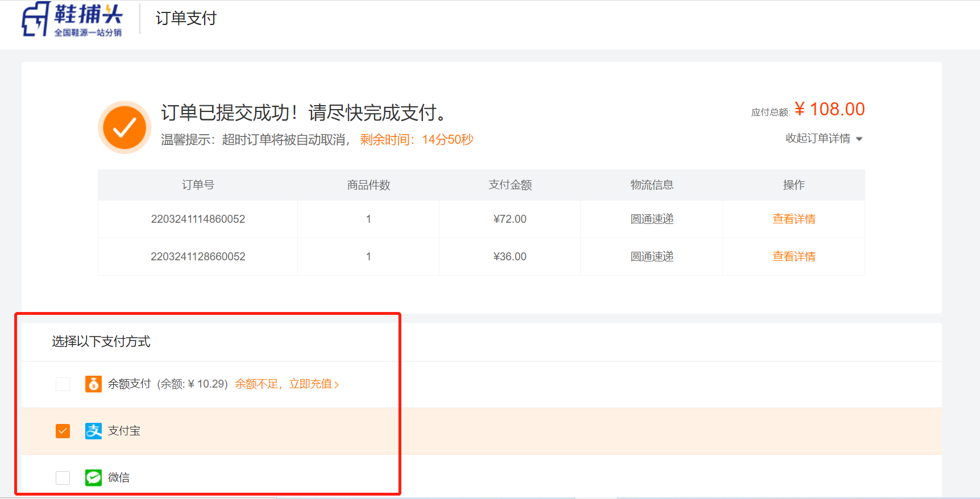
Task: Click the 订单支付 page title
Action: [186, 18]
